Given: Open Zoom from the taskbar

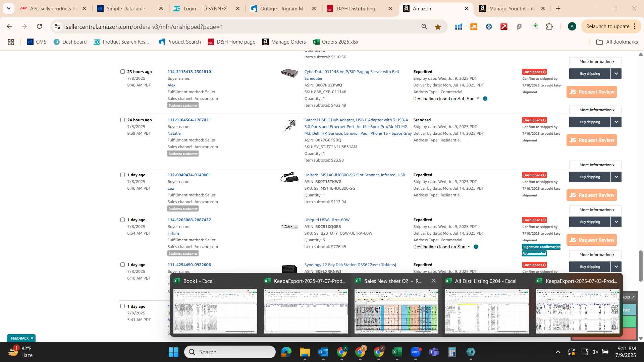Looking at the screenshot, I should [x=415, y=352].
